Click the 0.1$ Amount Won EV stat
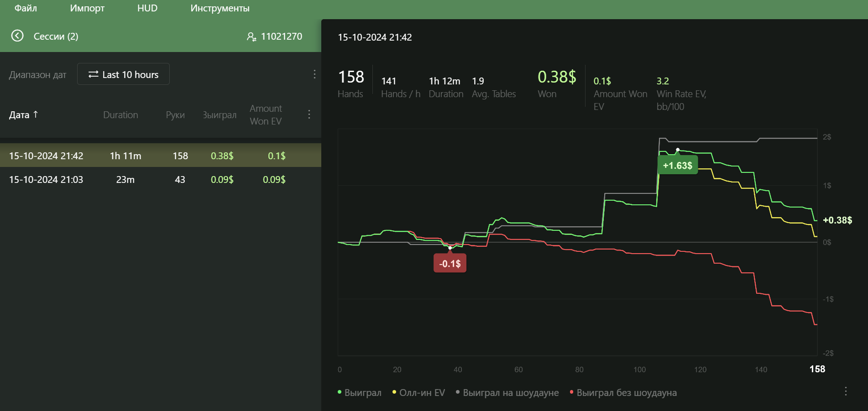This screenshot has width=868, height=411. click(620, 94)
